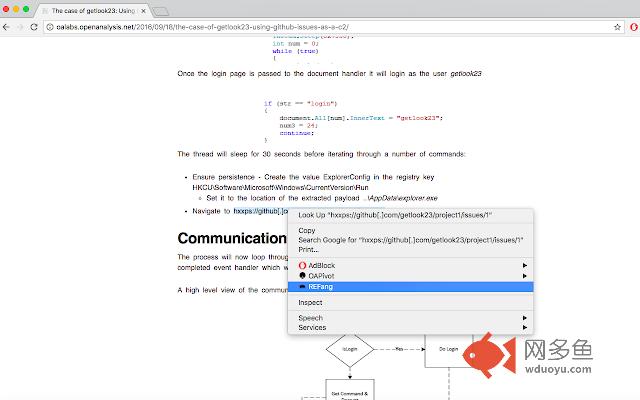Expand the OAPivot submenu arrow
640x400 pixels.
click(x=524, y=276)
